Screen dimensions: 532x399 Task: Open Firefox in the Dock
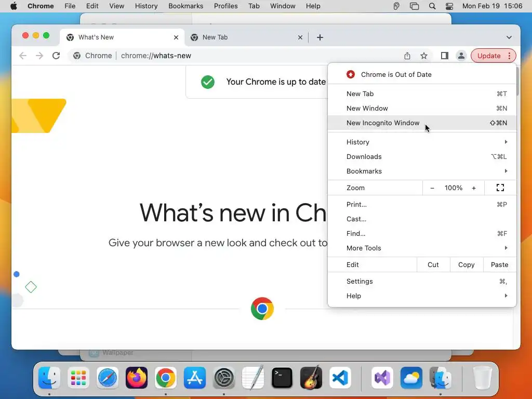pos(137,378)
